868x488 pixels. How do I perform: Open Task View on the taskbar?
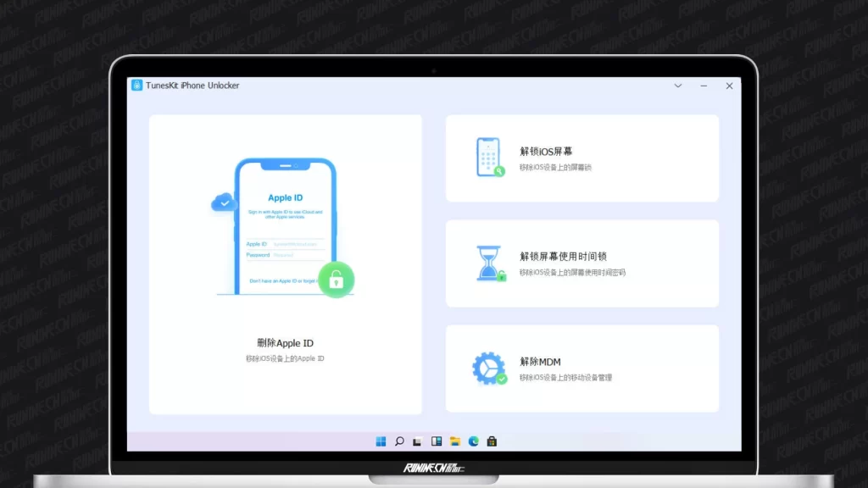(x=418, y=441)
